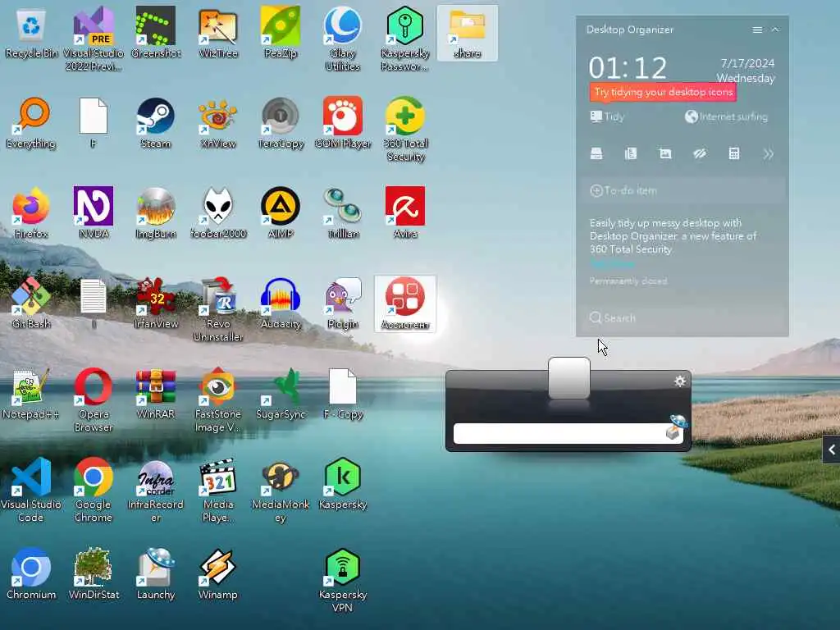Select the 360 Total Security shortcut
This screenshot has height=630, width=840.
click(x=405, y=130)
